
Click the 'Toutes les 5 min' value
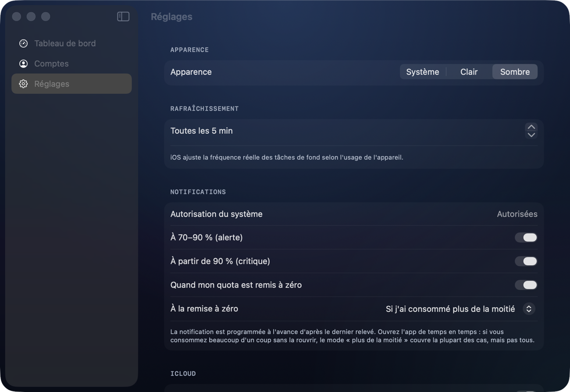(202, 131)
